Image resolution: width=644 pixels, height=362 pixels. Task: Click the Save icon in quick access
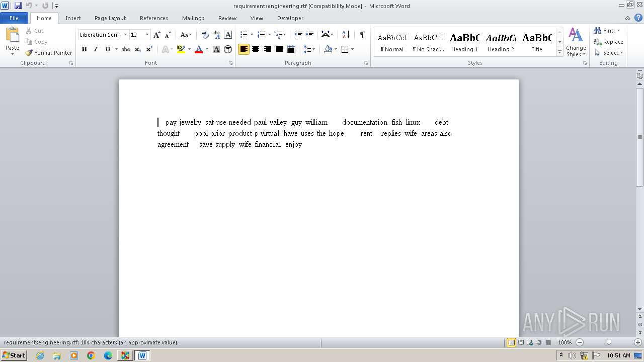tap(18, 6)
